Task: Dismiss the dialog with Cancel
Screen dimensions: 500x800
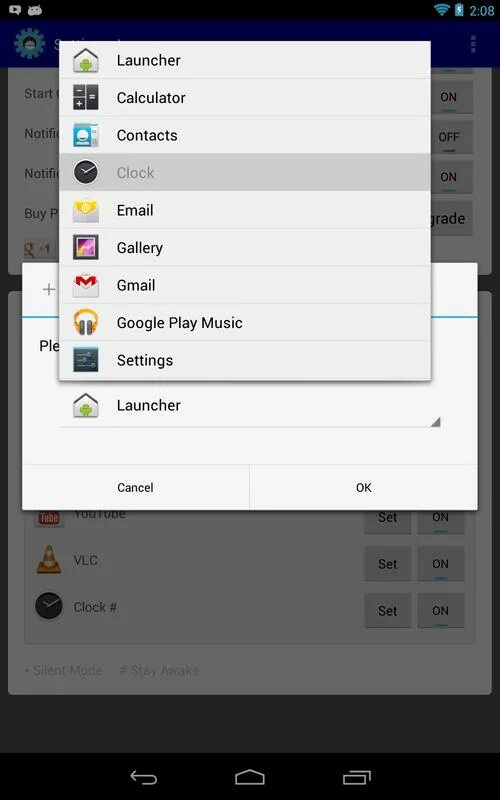Action: point(135,487)
